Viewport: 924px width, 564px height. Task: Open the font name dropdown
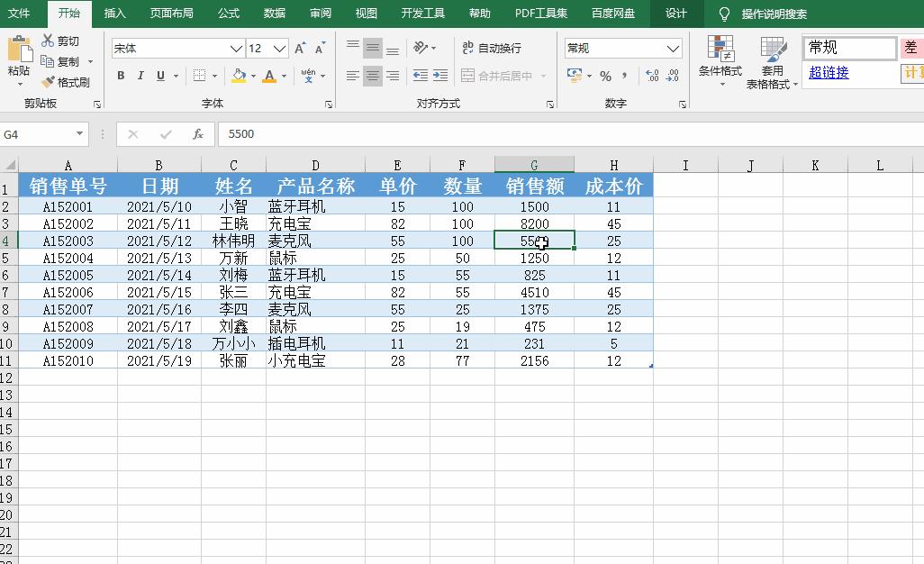pyautogui.click(x=234, y=47)
